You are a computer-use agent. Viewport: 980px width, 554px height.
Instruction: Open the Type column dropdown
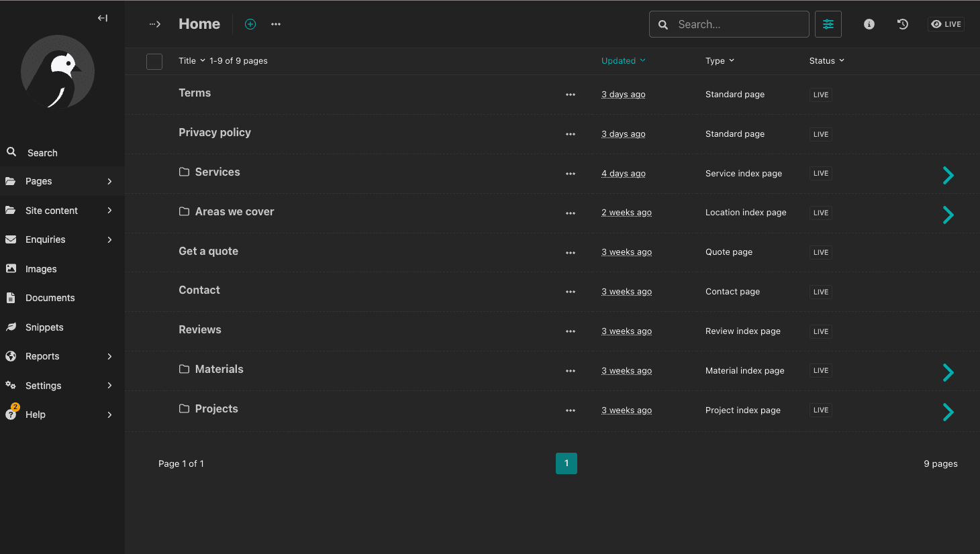[720, 60]
